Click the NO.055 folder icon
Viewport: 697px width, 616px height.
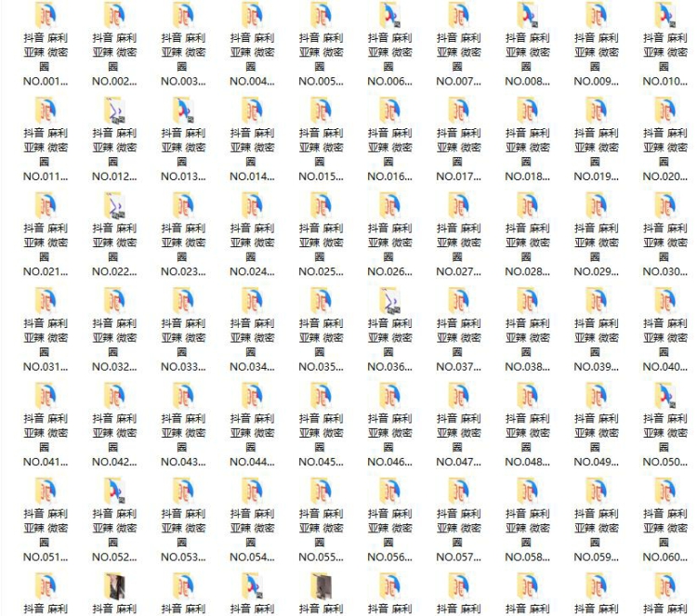[x=321, y=491]
